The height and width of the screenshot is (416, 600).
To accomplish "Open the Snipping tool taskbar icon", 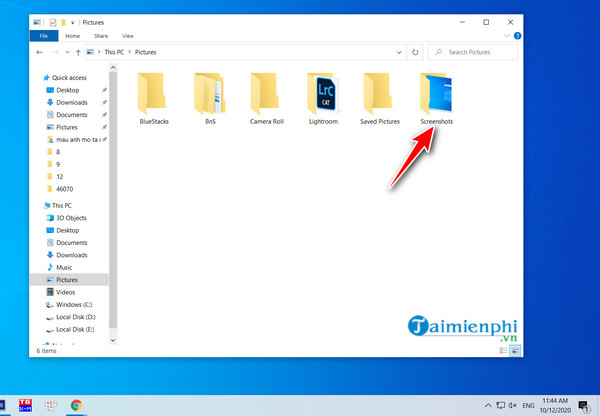I will (51, 405).
